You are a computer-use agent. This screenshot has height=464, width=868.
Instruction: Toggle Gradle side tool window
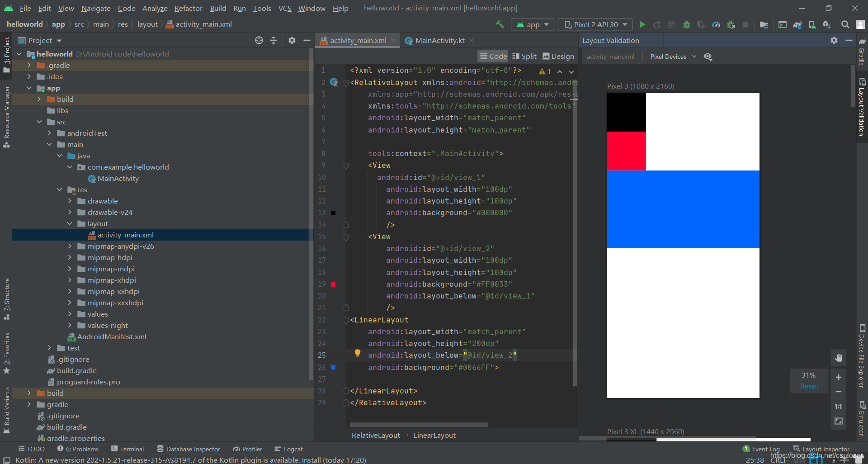862,52
